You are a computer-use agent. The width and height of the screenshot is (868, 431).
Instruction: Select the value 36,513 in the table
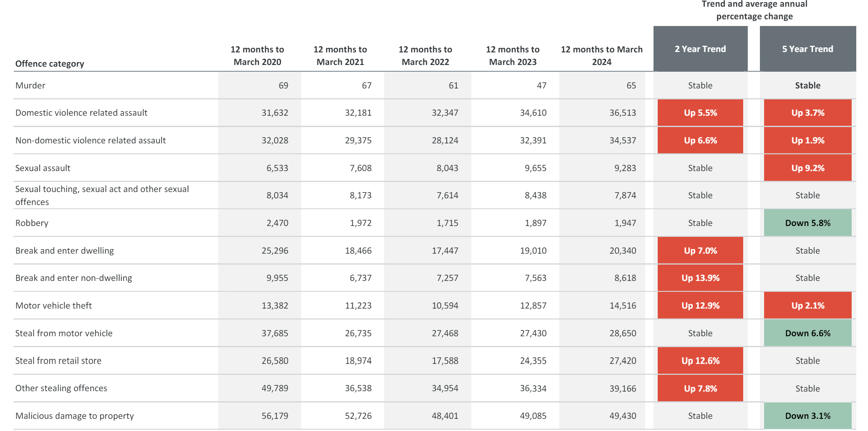623,113
